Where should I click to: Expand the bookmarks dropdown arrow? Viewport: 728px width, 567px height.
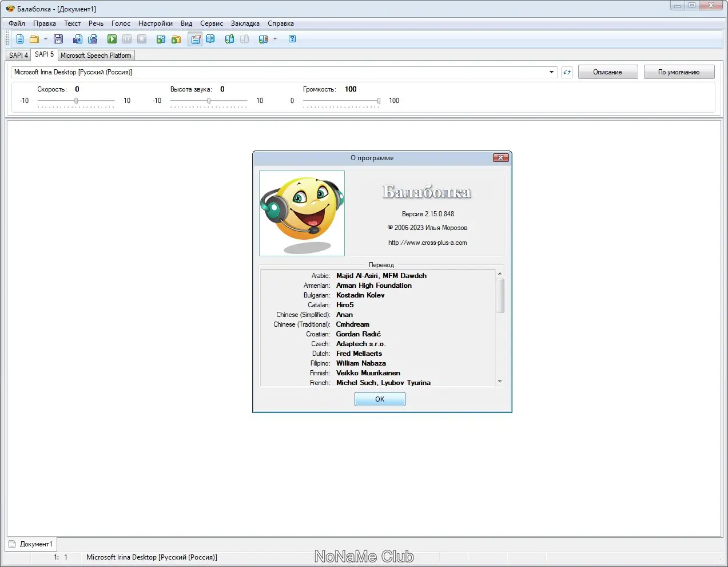(x=275, y=39)
